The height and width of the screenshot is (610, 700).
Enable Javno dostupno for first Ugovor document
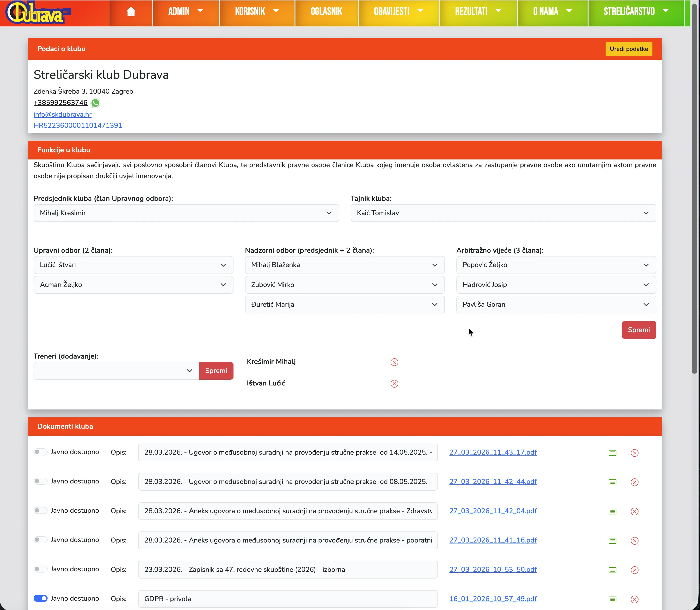coord(41,452)
